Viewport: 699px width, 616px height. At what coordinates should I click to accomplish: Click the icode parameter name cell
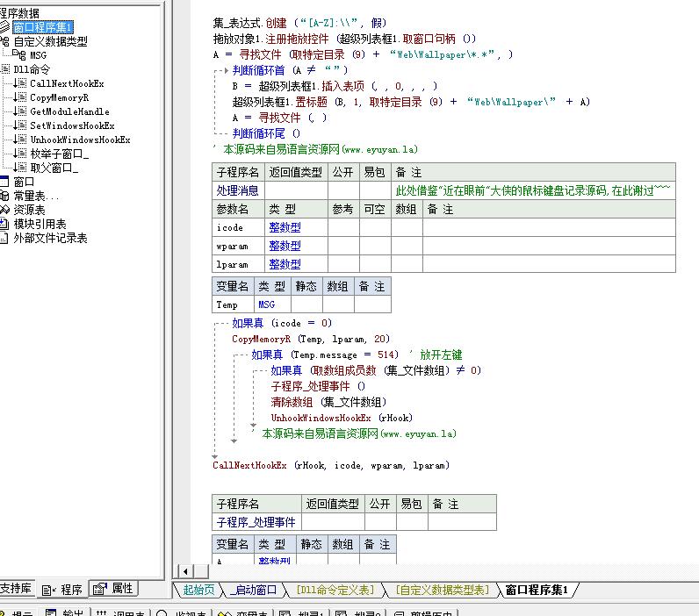[238, 227]
